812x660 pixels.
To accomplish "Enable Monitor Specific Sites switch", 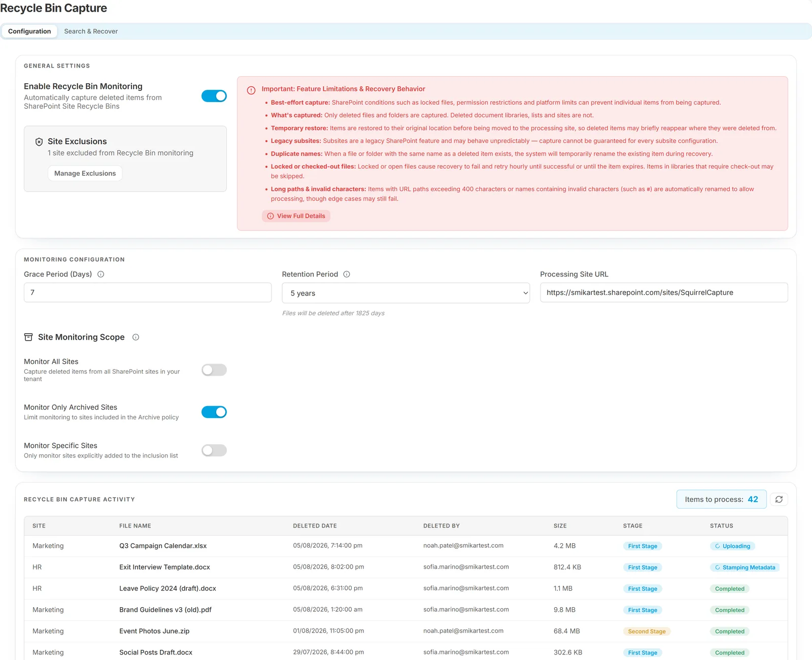I will coord(214,450).
